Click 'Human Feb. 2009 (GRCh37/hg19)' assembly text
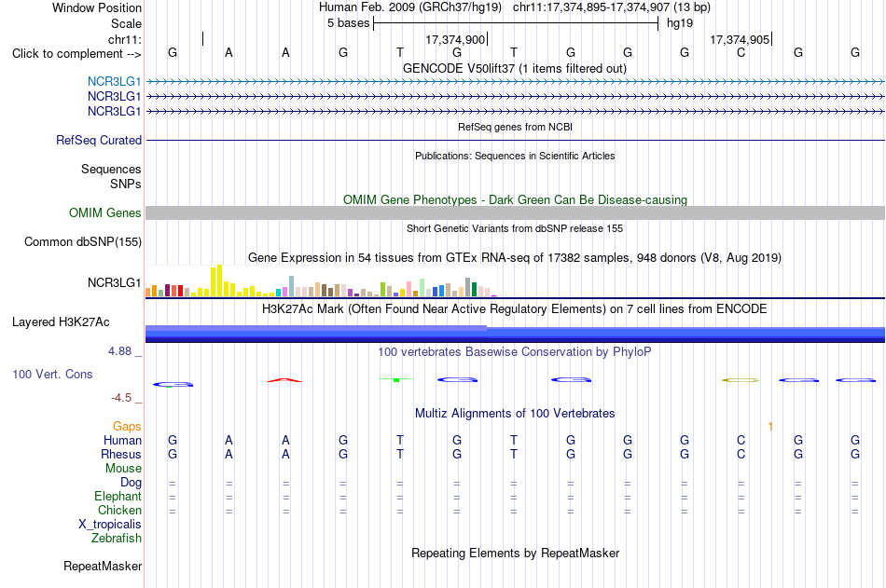The width and height of the screenshot is (886, 588). click(410, 7)
